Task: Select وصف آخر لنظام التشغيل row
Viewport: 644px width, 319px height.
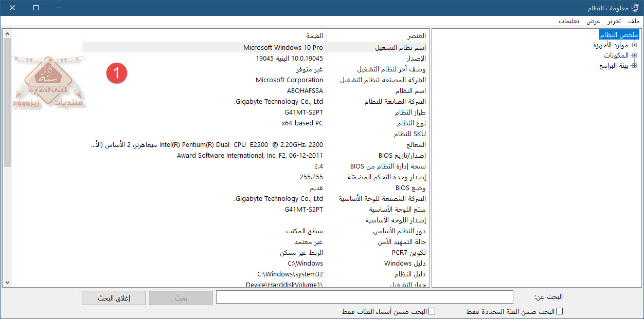Action: (255, 69)
